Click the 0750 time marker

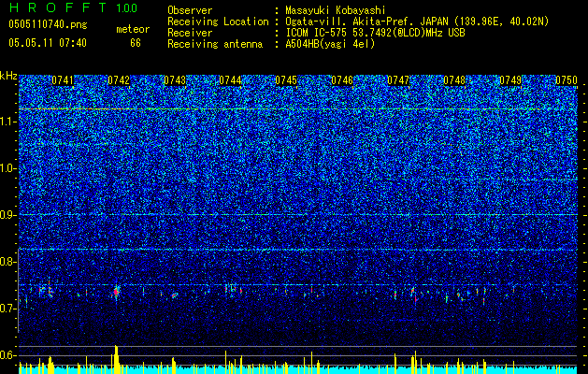click(x=566, y=80)
